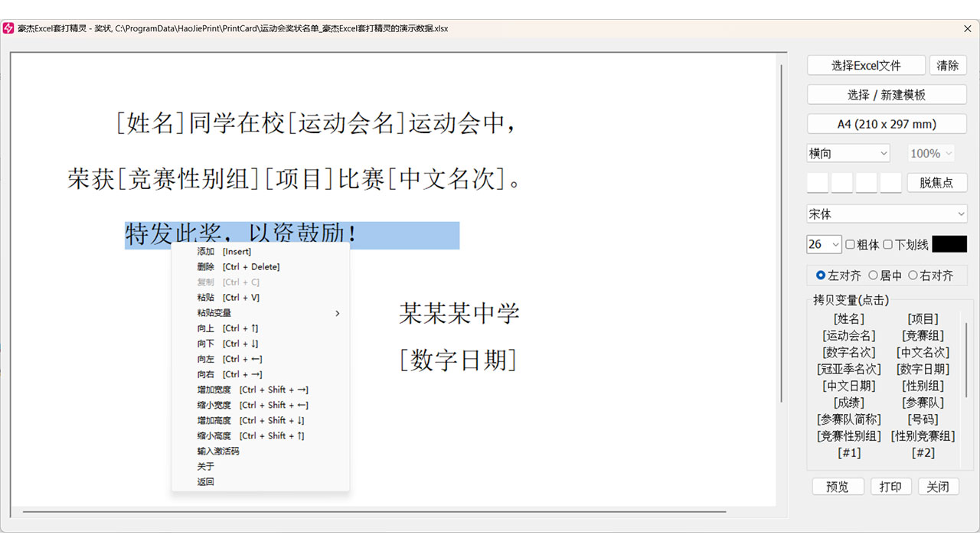Copy the [姓名] variable from the panel

coord(848,318)
